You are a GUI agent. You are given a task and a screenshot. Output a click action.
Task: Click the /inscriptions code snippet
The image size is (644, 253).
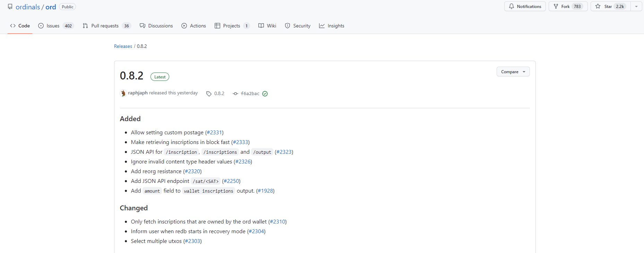tap(220, 152)
